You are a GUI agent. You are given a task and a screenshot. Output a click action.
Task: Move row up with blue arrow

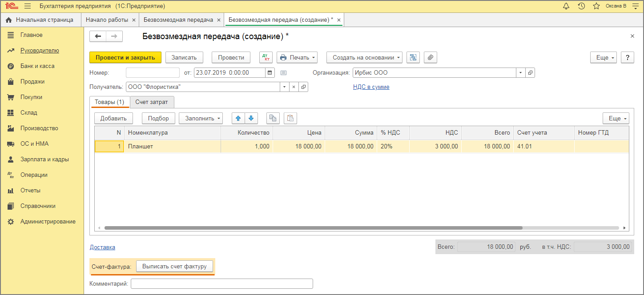(238, 118)
